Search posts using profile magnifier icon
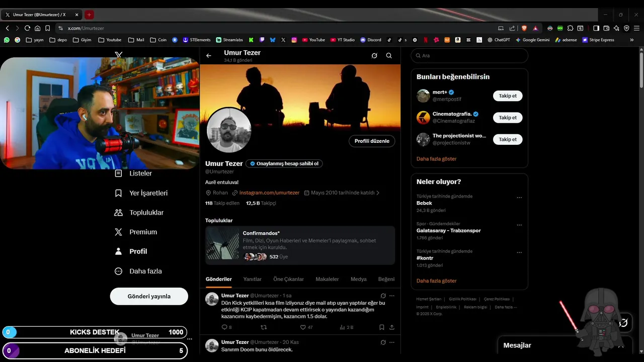Screen dimensions: 644x362 click(x=389, y=56)
